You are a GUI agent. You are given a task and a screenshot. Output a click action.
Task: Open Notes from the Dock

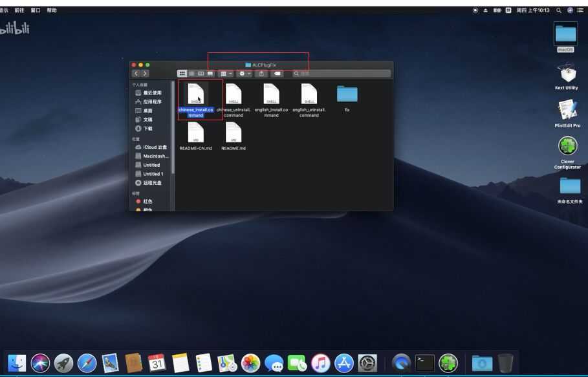click(x=180, y=363)
